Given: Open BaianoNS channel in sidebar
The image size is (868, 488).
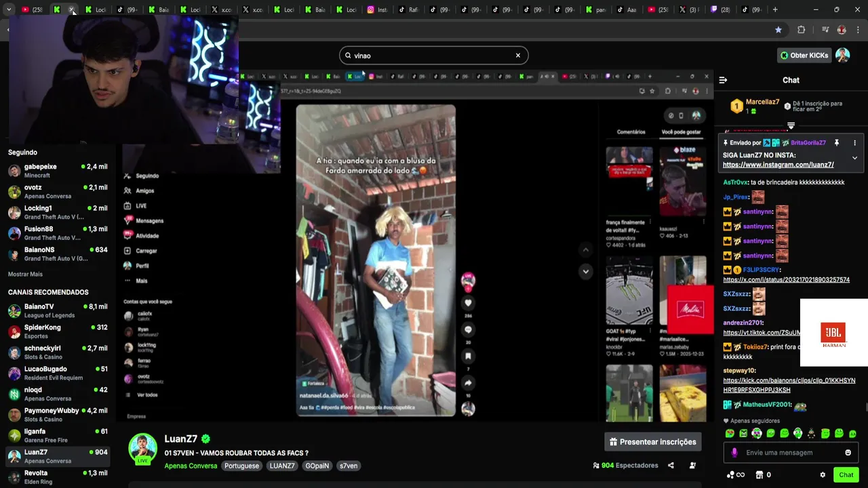Looking at the screenshot, I should (58, 254).
